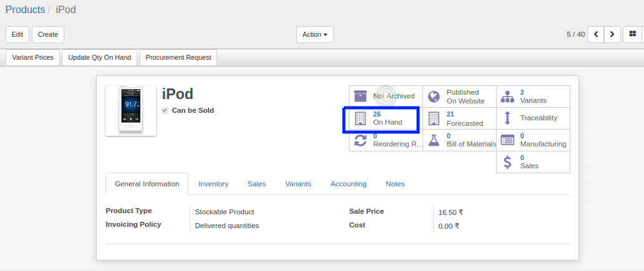Click the Manufacturing list icon
The height and width of the screenshot is (271, 644).
(x=507, y=140)
